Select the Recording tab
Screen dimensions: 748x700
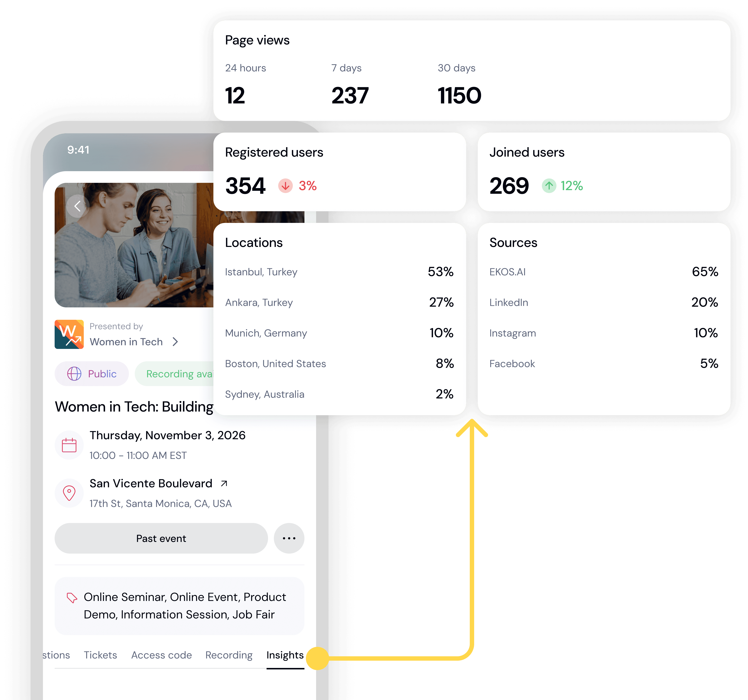click(x=229, y=655)
